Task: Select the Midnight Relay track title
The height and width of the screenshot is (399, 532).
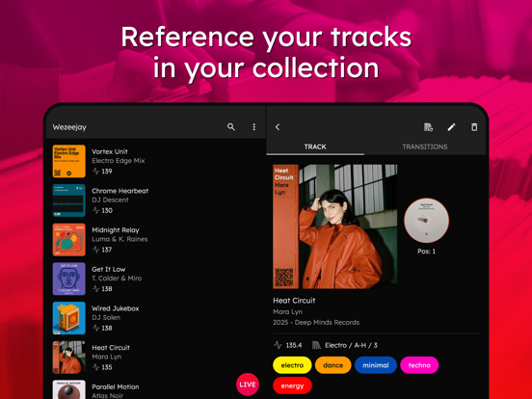Action: pos(116,230)
